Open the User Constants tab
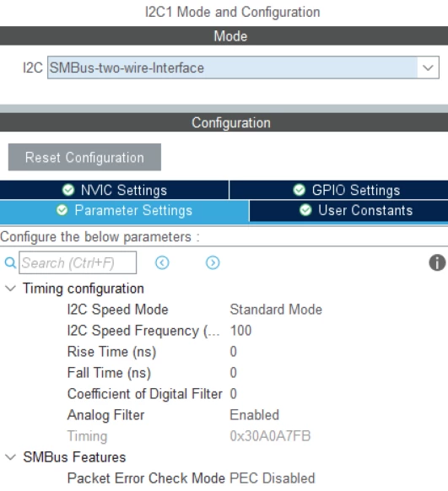 [348, 210]
